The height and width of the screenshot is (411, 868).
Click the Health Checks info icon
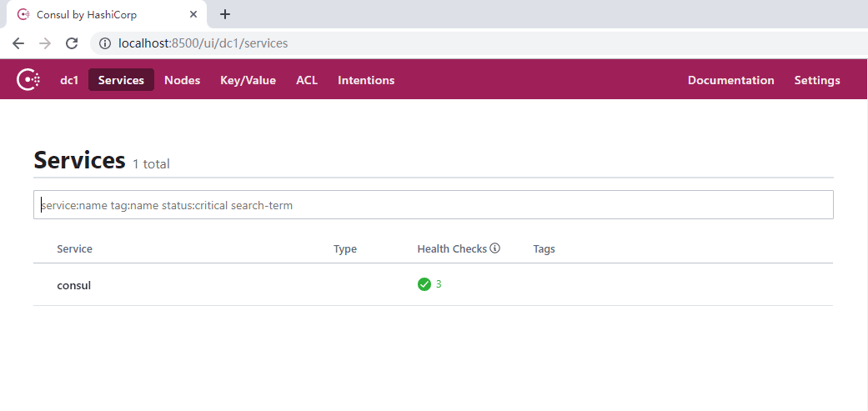click(495, 248)
